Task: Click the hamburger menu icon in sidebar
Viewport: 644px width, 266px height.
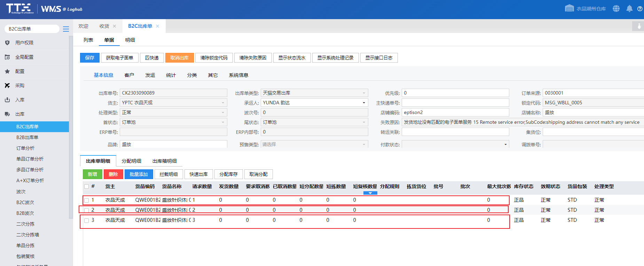Action: click(x=66, y=29)
